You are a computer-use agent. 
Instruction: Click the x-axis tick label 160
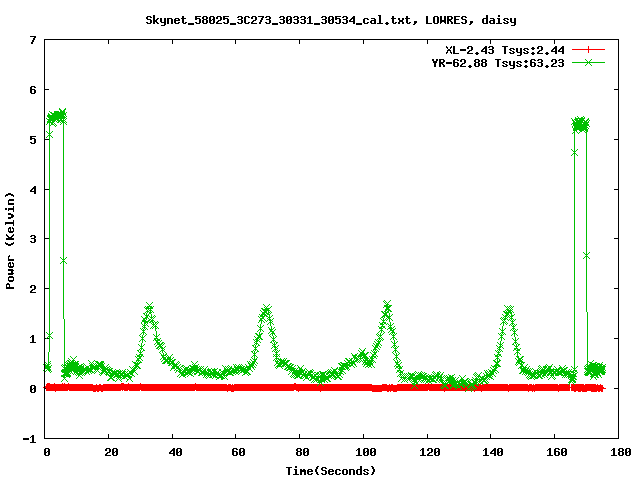pos(557,452)
